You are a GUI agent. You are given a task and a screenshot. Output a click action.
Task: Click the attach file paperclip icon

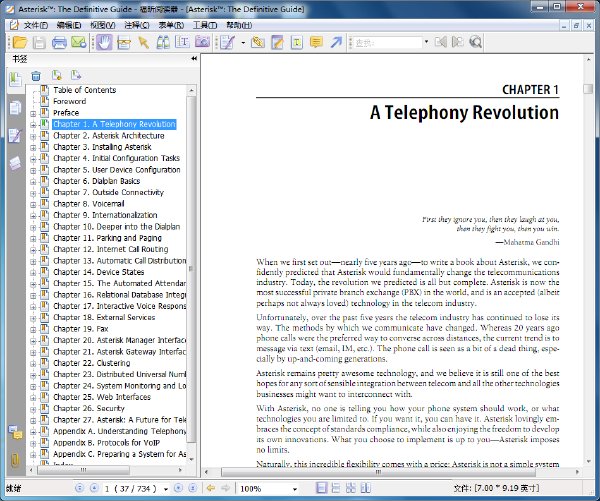[258, 42]
